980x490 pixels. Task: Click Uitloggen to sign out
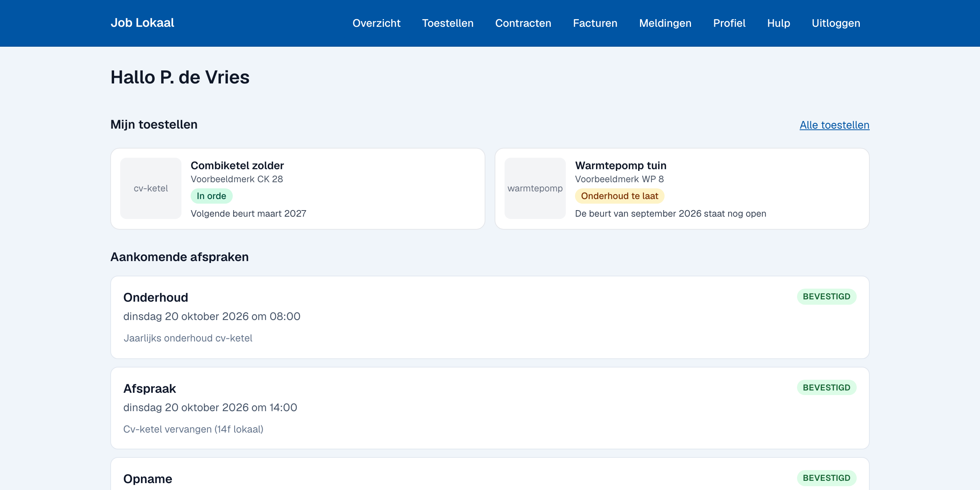(836, 23)
